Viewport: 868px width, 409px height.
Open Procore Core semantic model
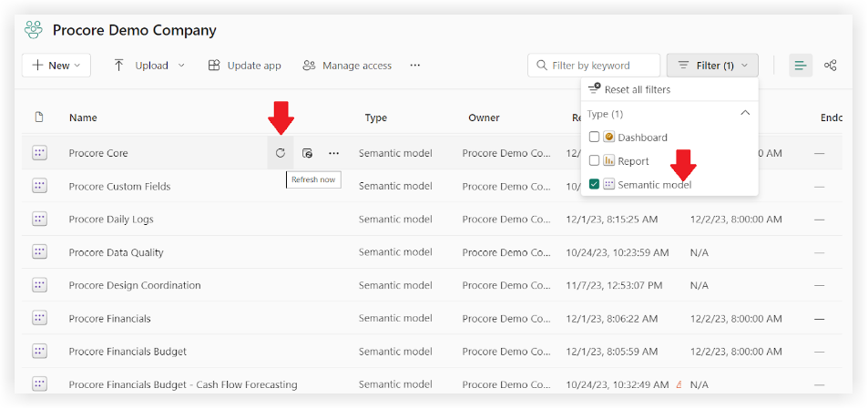point(98,153)
